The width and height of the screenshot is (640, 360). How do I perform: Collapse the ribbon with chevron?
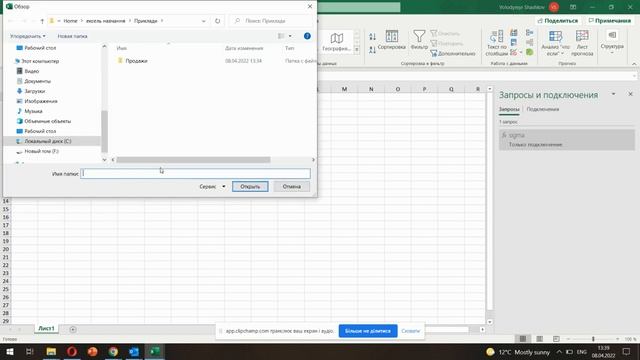point(634,64)
